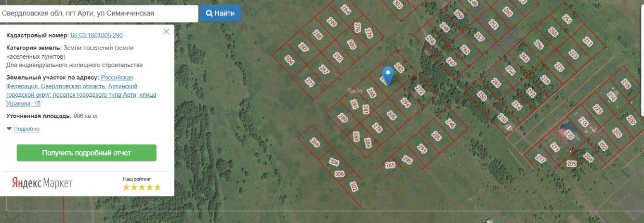Select parcel labeled 225 on map
Viewport: 644px width, 223px height.
coord(597,109)
